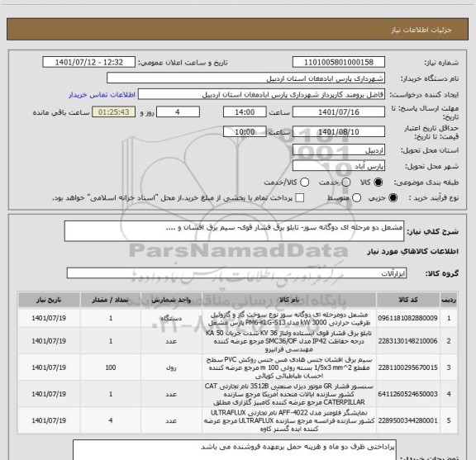This screenshot has width=476, height=460.
Task: Click the date 1401/07/19 in row 1
Action: click(49, 318)
